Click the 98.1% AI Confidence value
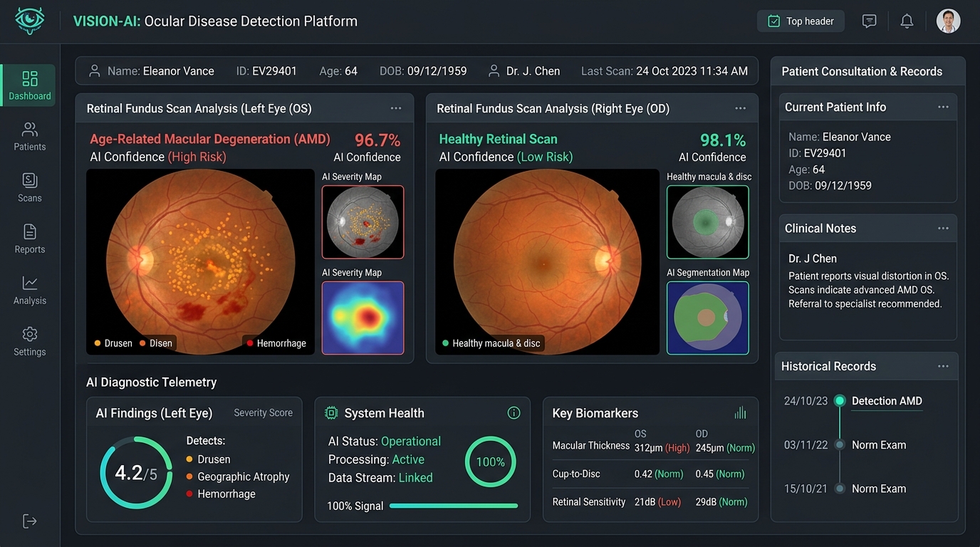Screen dimensions: 980x547 (723, 140)
